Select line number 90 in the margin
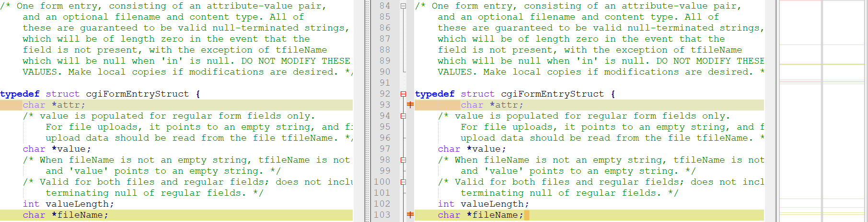This screenshot has width=868, height=222. click(x=385, y=72)
